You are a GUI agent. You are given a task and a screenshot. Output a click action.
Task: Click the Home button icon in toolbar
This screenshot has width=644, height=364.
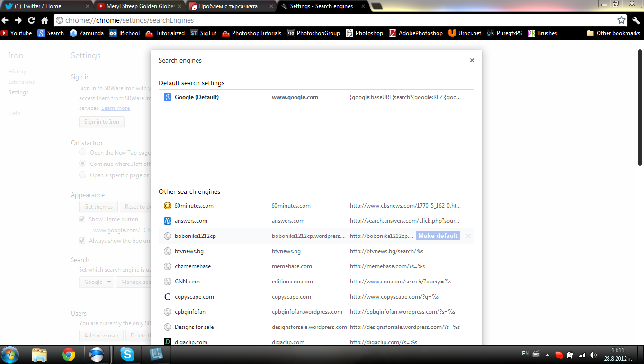point(45,20)
